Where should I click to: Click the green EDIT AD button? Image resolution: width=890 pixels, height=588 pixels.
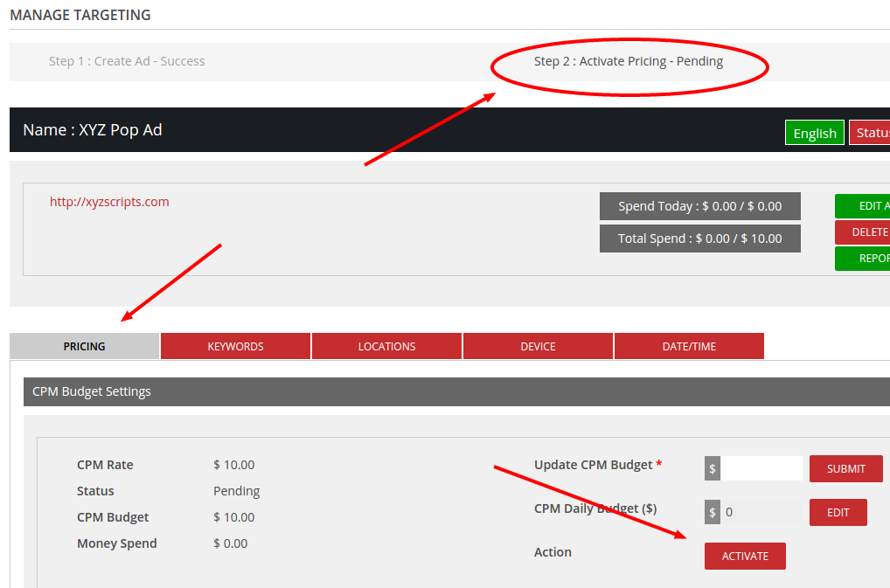pyautogui.click(x=863, y=206)
